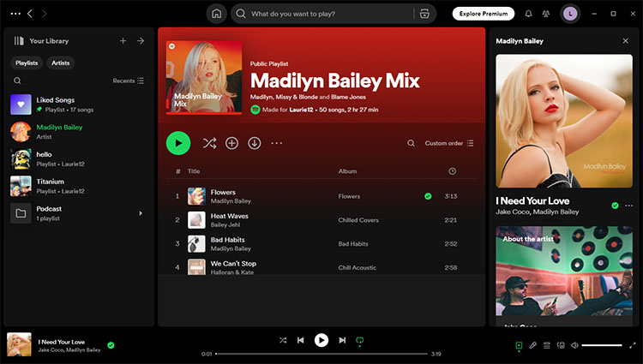Open the Chill Acoustic album link
The width and height of the screenshot is (643, 364).
click(x=358, y=267)
